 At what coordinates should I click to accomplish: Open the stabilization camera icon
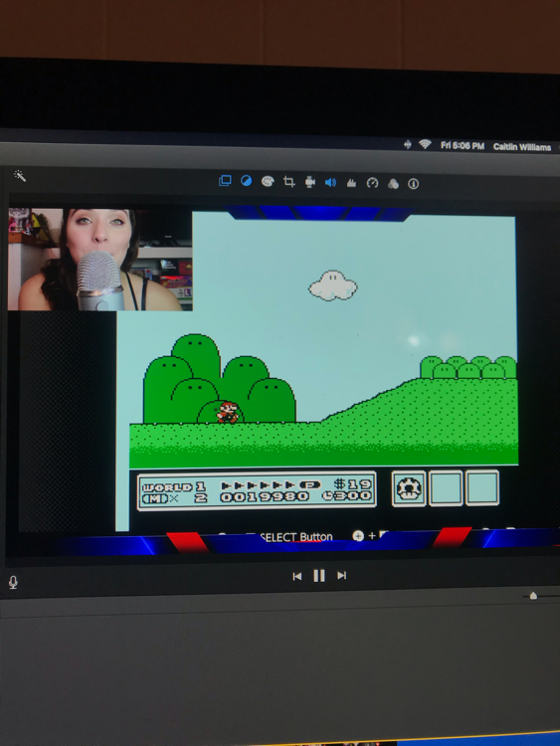pyautogui.click(x=309, y=182)
